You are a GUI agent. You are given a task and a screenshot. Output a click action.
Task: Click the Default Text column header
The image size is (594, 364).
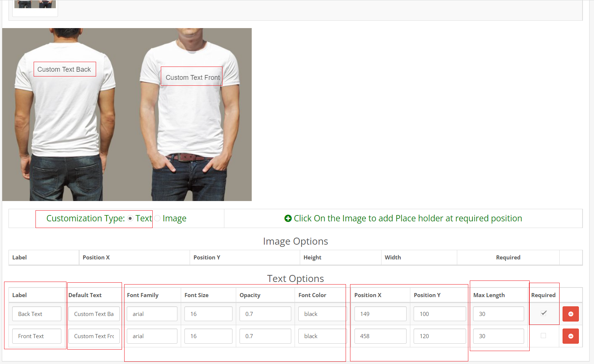[85, 295]
